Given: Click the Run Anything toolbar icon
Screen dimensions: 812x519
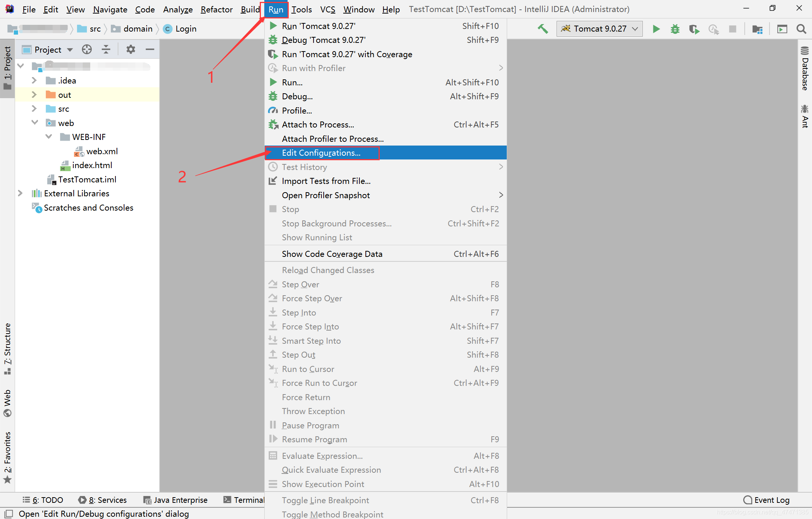Looking at the screenshot, I should point(782,29).
